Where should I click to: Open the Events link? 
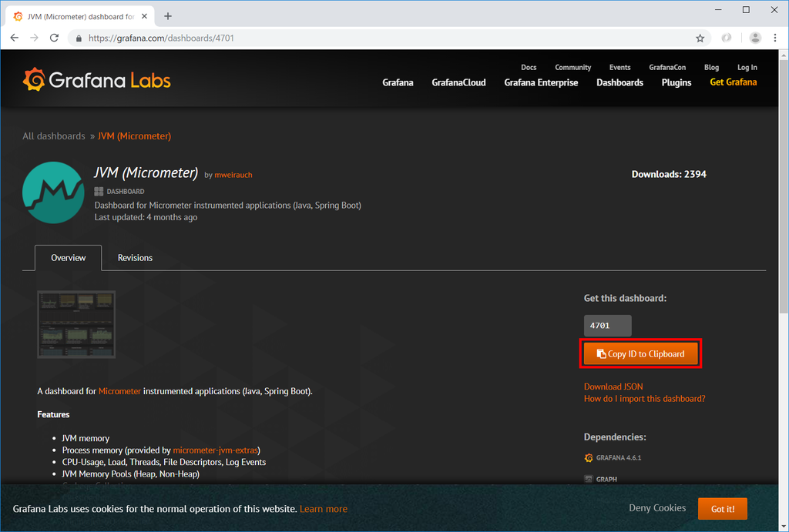point(619,68)
